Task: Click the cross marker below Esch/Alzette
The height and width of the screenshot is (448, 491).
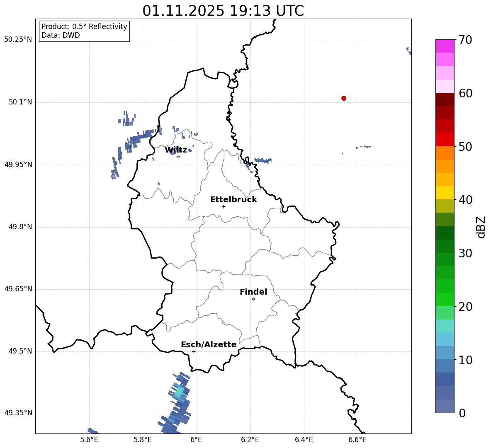Action: pos(194,351)
